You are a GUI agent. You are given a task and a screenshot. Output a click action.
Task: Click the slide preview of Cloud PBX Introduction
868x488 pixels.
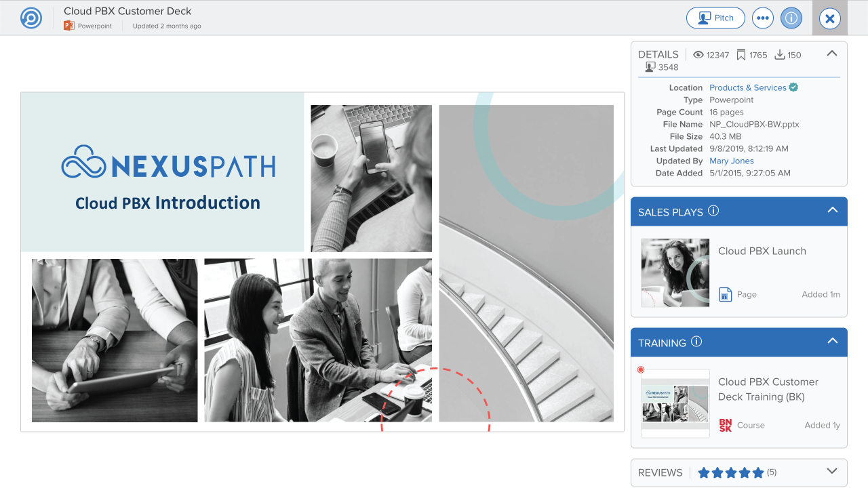point(322,262)
